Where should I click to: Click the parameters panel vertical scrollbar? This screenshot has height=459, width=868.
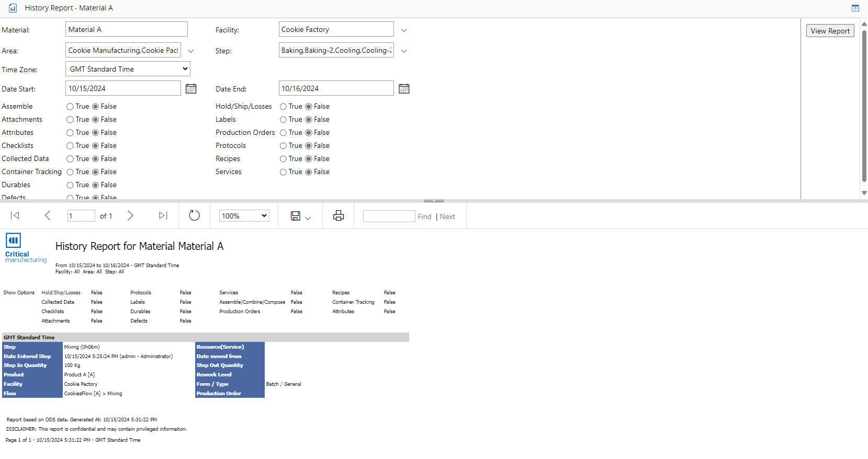pyautogui.click(x=864, y=105)
